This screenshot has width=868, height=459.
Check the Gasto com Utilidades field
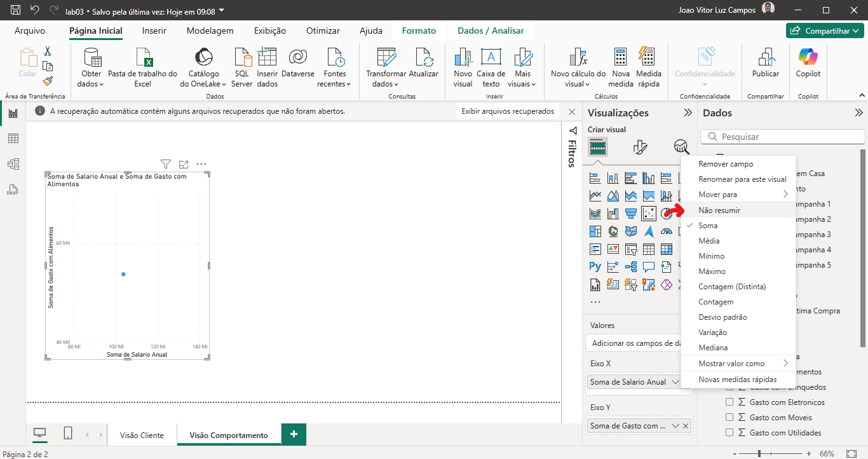coord(729,433)
